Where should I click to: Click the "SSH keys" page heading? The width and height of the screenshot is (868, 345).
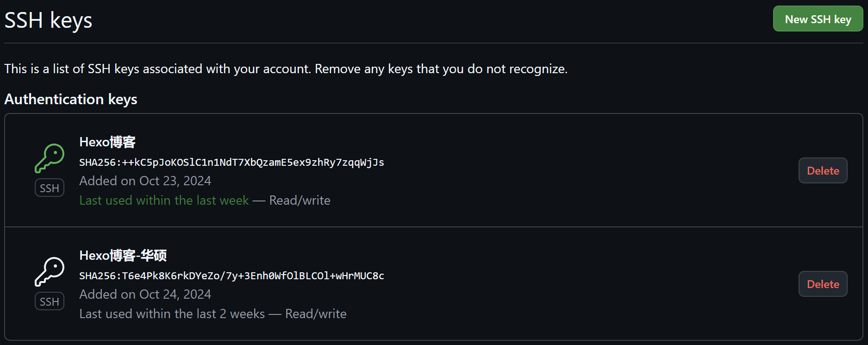click(48, 20)
